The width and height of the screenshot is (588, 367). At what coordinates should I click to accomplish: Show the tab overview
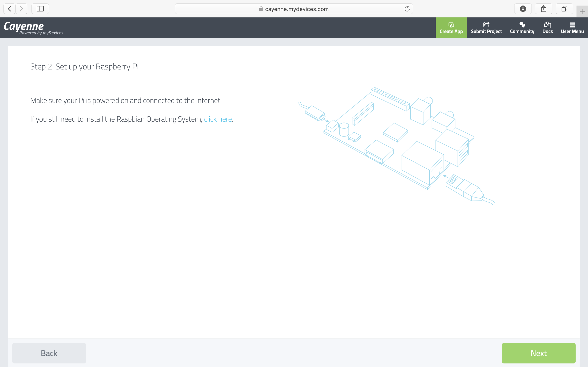pos(564,9)
